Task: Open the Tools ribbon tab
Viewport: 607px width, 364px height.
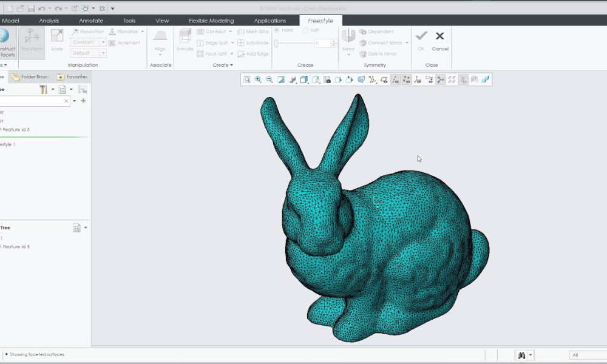Action: (x=129, y=21)
